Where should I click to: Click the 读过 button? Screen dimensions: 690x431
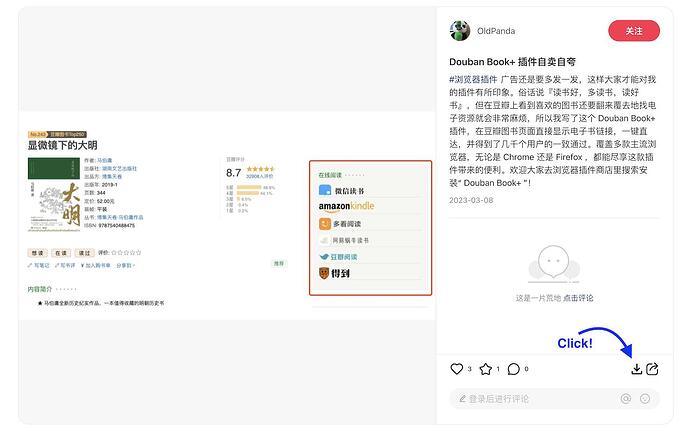point(84,253)
